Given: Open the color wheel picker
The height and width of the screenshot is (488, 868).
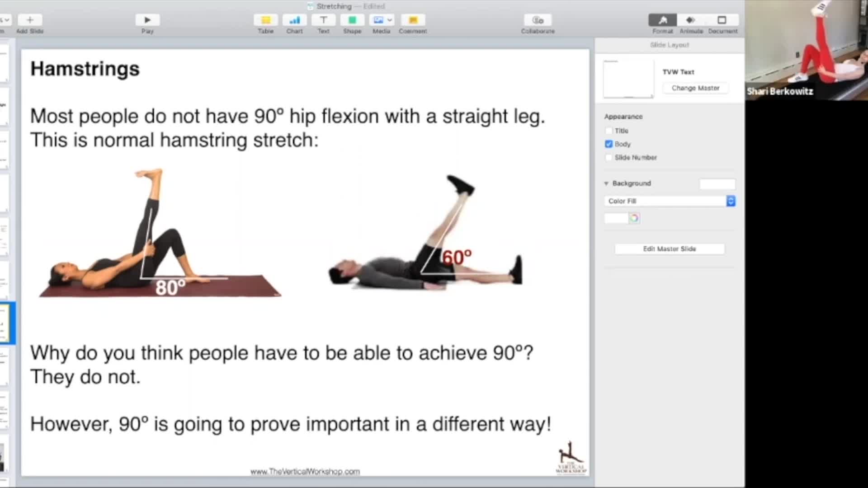Looking at the screenshot, I should (634, 218).
